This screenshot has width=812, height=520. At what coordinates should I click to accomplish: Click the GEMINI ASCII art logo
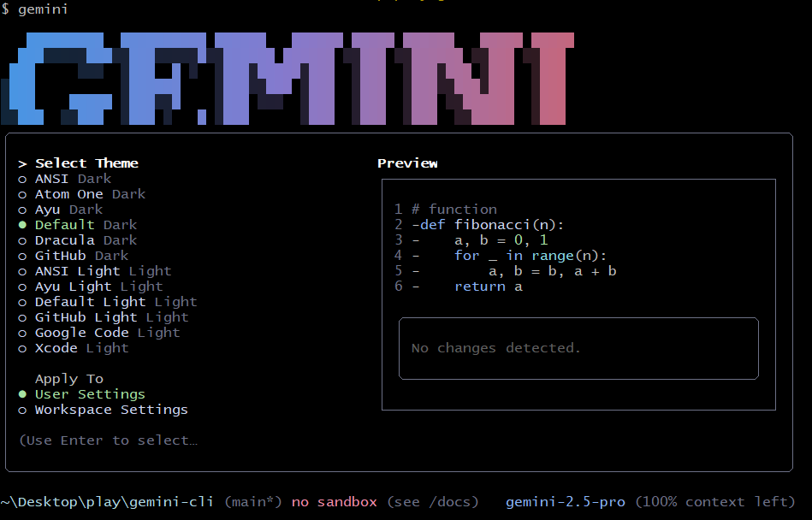(287, 79)
